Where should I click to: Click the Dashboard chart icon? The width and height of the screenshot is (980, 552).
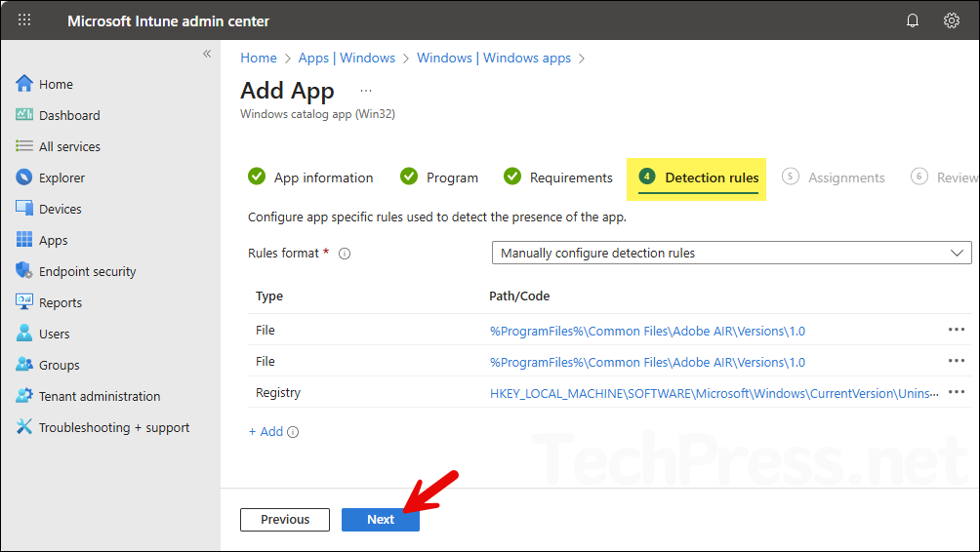[x=24, y=114]
